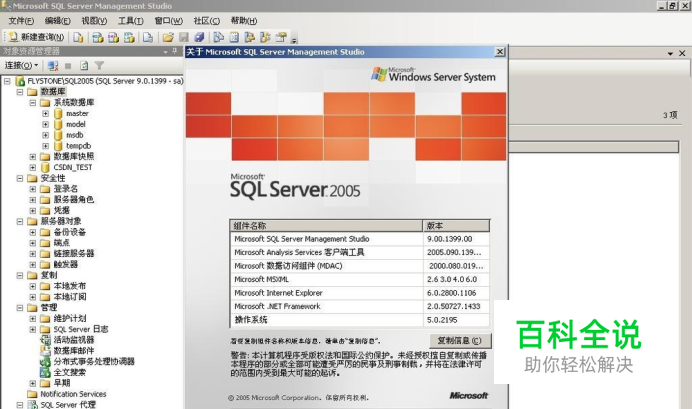Viewport: 692px width, 409px height.
Task: Click the Save disk icon in toolbar
Action: click(x=184, y=38)
